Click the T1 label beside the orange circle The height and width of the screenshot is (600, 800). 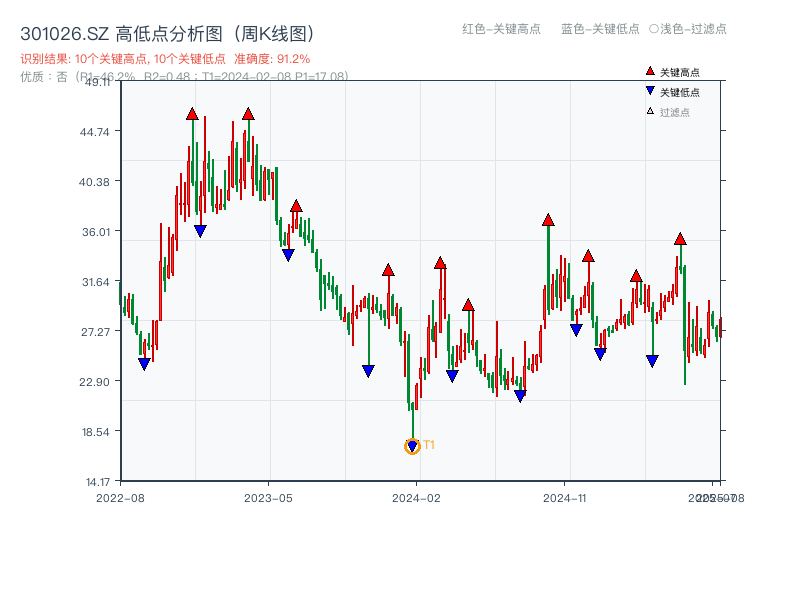pyautogui.click(x=429, y=444)
